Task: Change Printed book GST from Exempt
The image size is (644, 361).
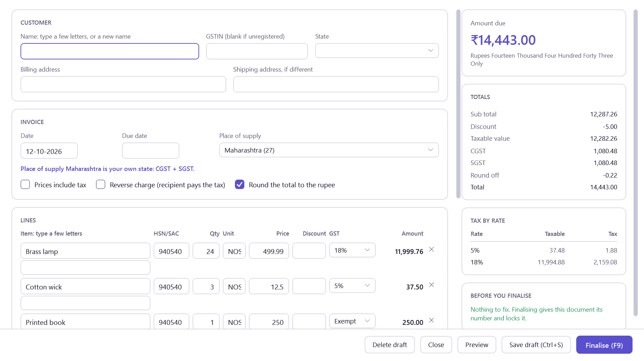Action: click(352, 321)
